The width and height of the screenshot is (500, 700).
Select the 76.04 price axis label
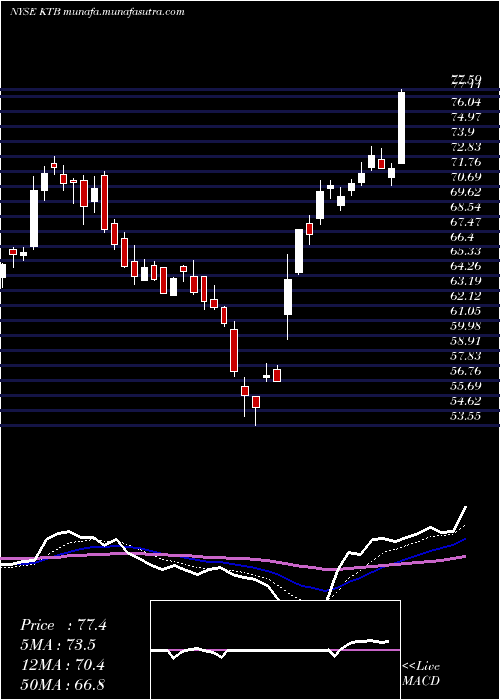click(466, 102)
